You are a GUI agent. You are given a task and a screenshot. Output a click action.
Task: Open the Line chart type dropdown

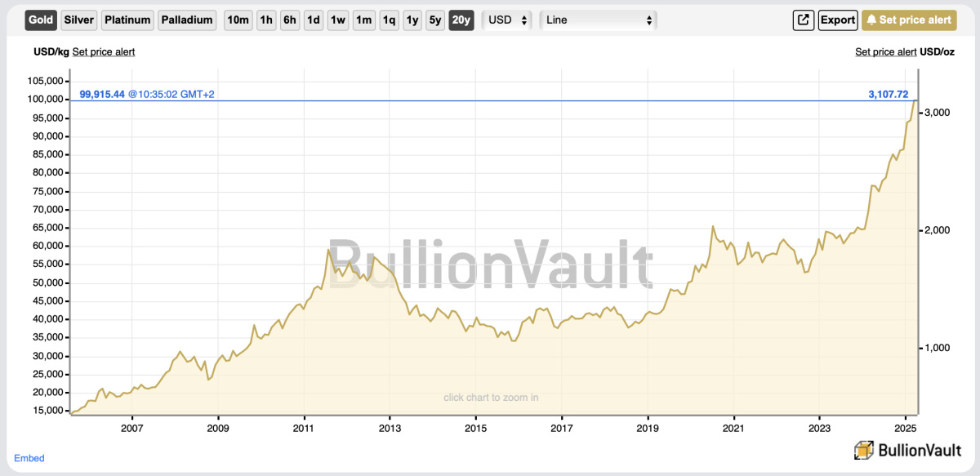(x=598, y=20)
